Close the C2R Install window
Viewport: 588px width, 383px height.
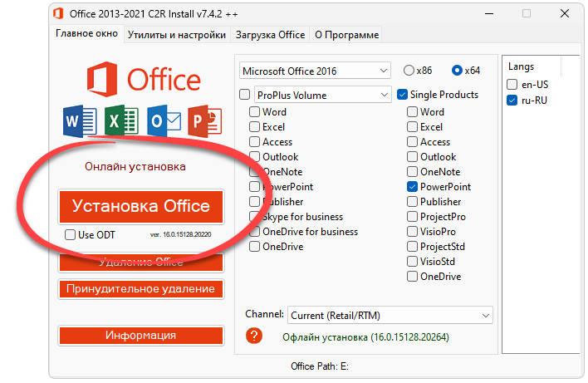(x=565, y=13)
